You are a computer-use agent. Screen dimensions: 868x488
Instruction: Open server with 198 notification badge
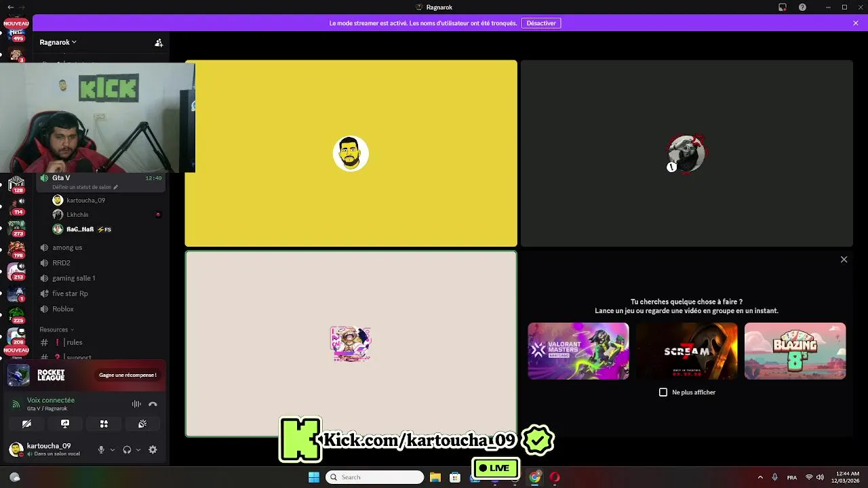pos(16,249)
